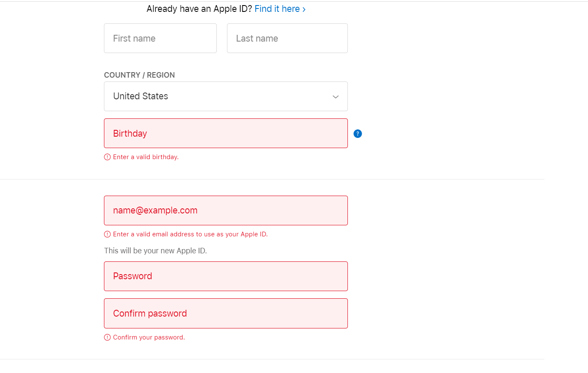Image resolution: width=588 pixels, height=373 pixels.
Task: Click the 'Enter a valid email address' error message
Action: (190, 234)
